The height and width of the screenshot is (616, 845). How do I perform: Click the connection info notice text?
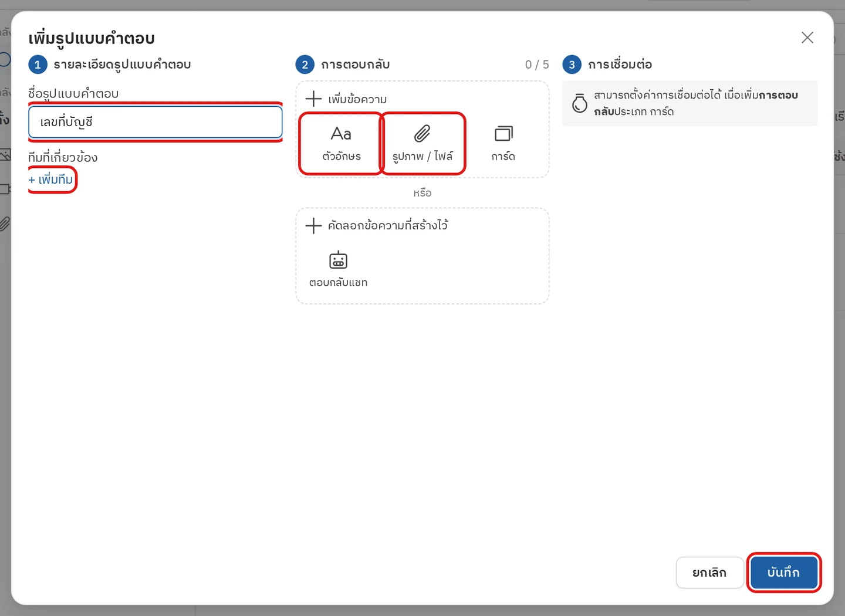[696, 103]
